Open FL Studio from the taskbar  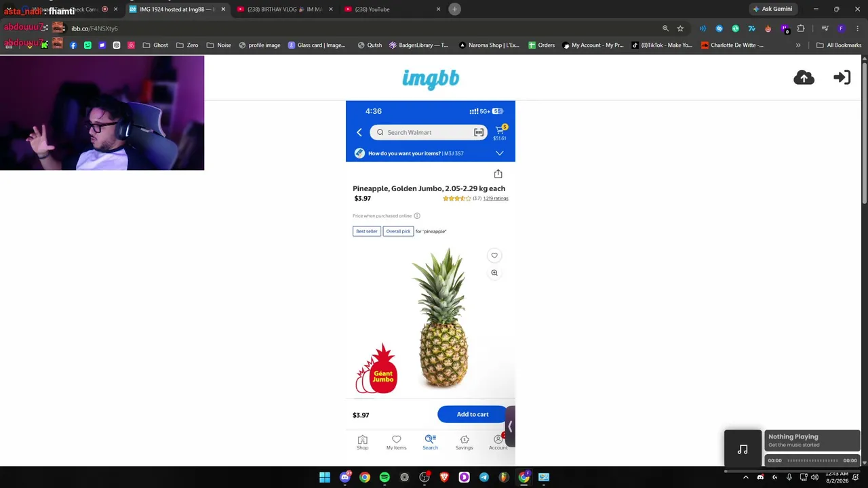click(x=504, y=477)
